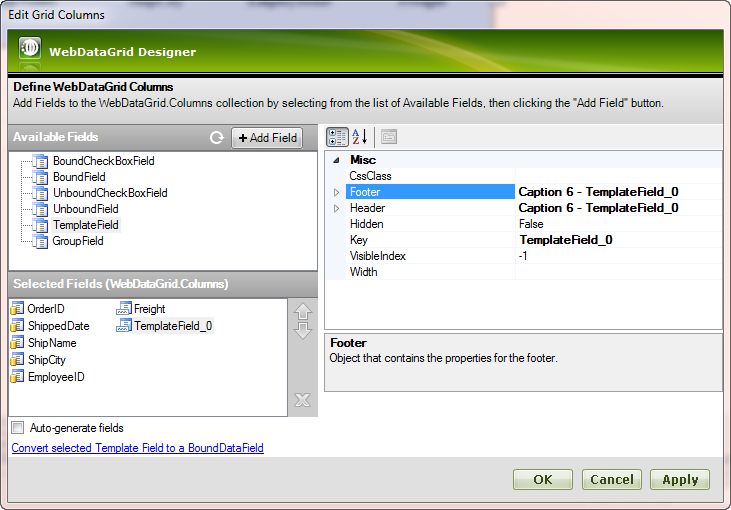Remove selected field with X icon
Screen dimensions: 731x510
click(303, 400)
